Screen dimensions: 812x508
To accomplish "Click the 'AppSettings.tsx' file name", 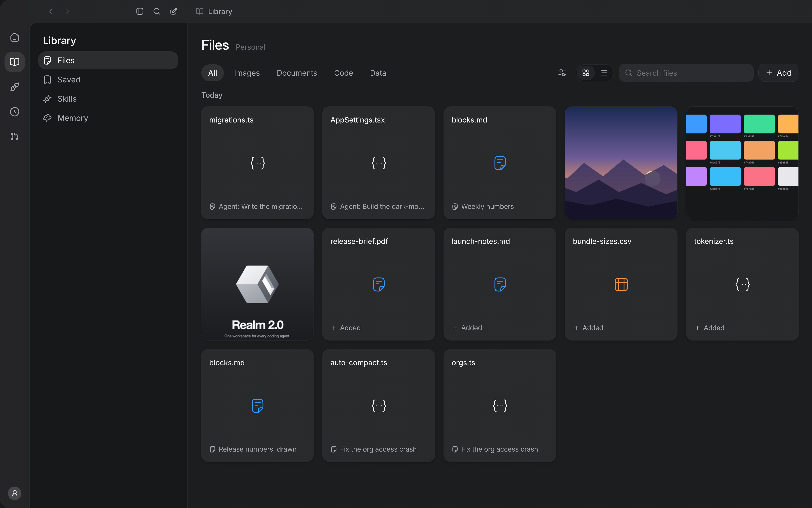I will [x=357, y=120].
